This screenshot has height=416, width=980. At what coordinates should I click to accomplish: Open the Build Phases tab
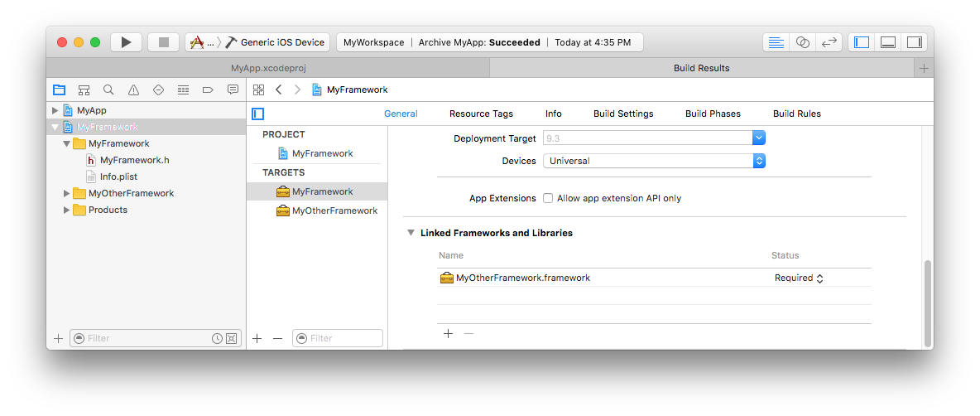click(x=713, y=114)
